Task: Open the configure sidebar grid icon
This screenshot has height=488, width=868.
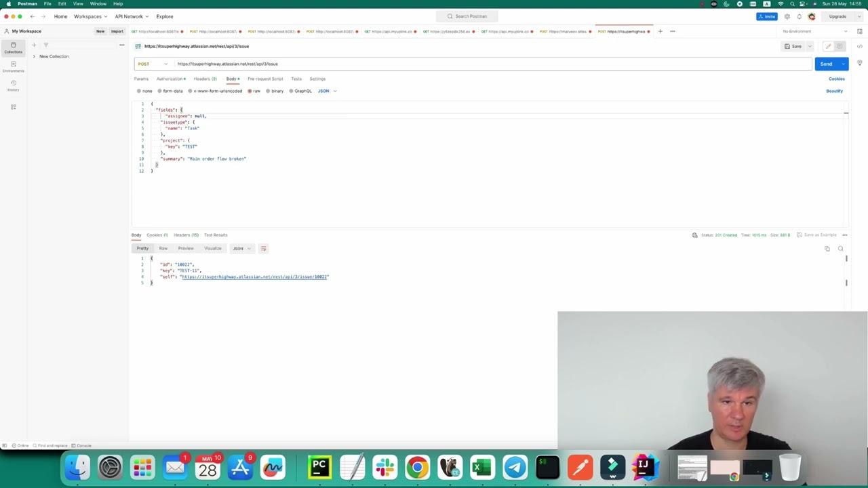Action: (x=13, y=106)
